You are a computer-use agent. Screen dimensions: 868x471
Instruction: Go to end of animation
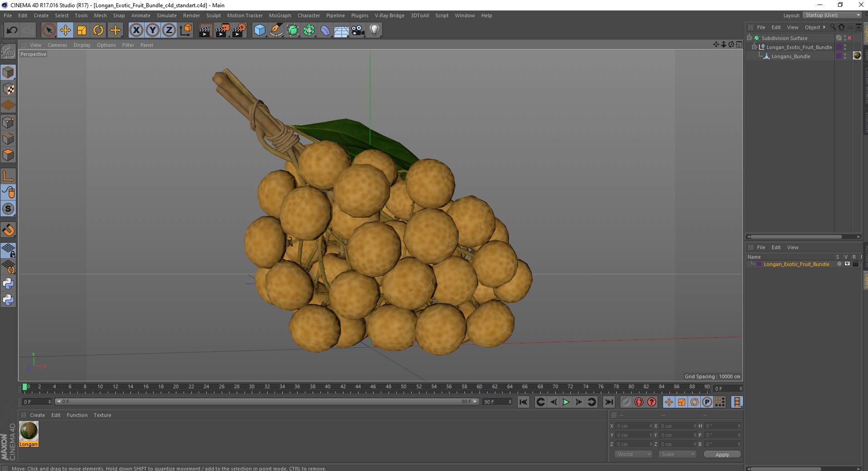coord(609,402)
